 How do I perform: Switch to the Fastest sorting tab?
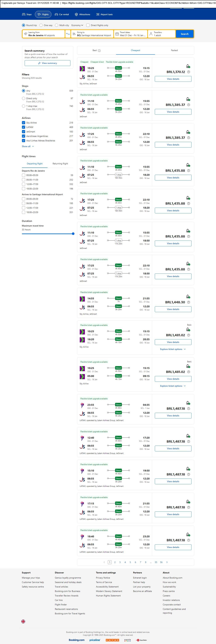[x=174, y=50]
